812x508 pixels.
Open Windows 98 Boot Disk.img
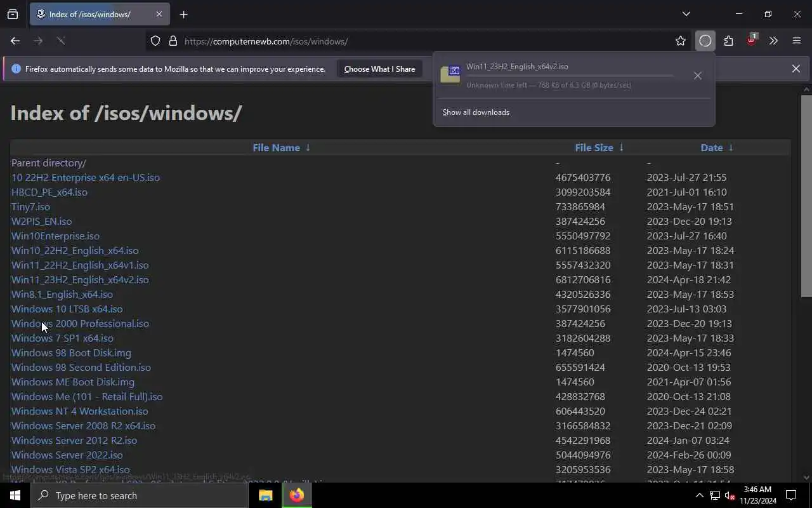click(71, 353)
